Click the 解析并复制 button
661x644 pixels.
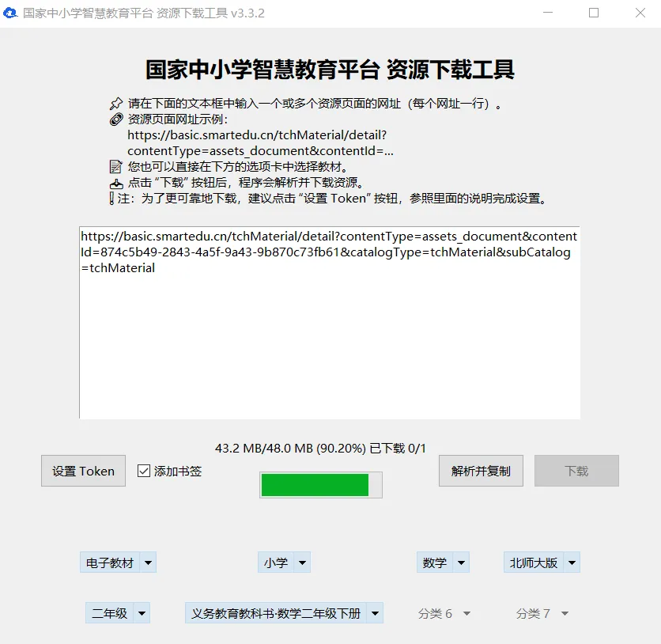point(481,471)
